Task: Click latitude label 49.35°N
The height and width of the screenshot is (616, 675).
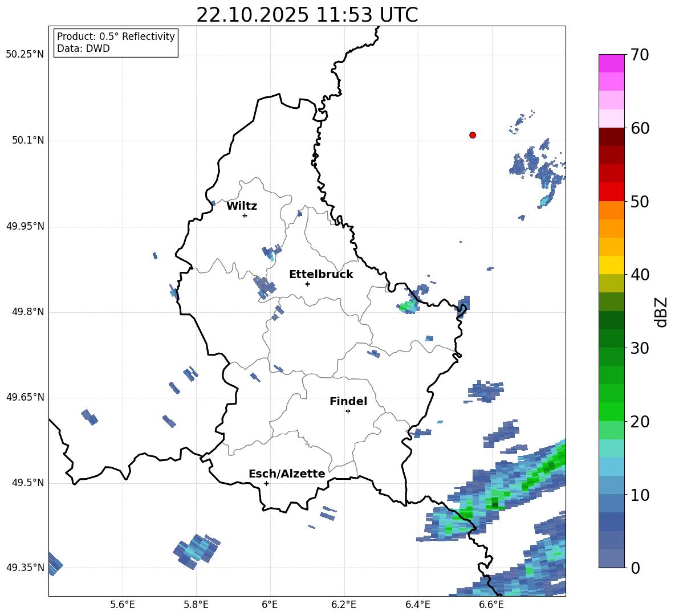Action: [25, 568]
